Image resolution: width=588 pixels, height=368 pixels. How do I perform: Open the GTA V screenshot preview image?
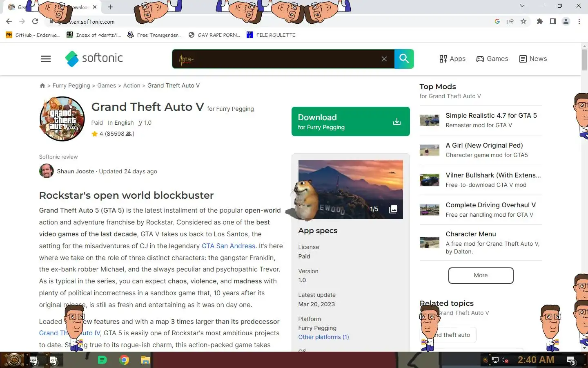pyautogui.click(x=351, y=190)
